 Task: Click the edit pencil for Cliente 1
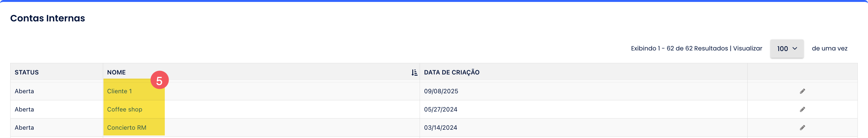tap(802, 91)
